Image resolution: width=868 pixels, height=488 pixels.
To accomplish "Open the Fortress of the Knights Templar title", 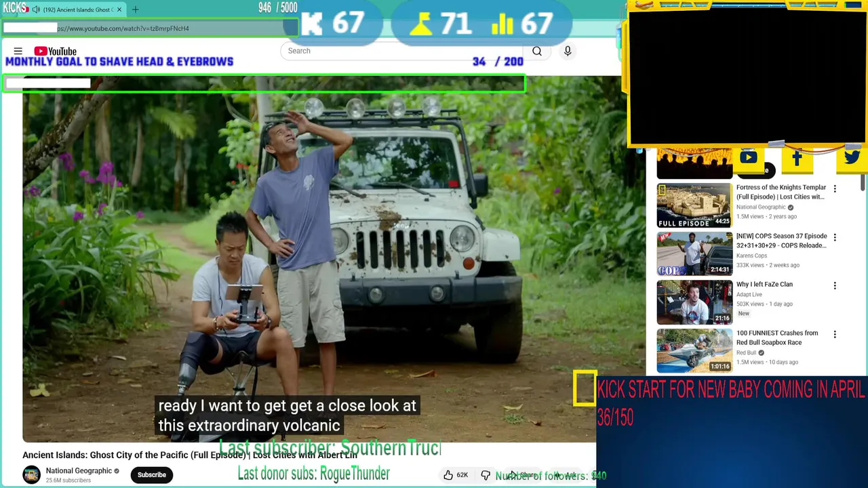I will [781, 192].
